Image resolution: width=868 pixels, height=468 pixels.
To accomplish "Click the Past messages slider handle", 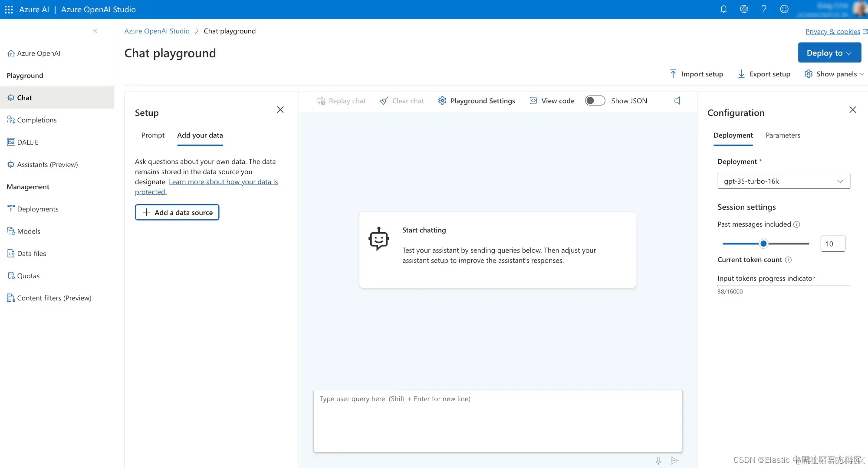I will pyautogui.click(x=763, y=244).
